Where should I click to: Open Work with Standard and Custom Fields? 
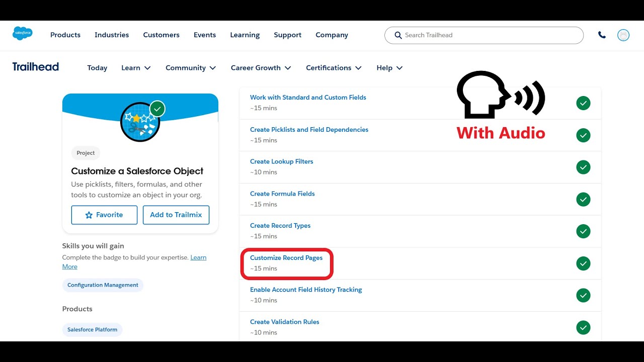308,98
